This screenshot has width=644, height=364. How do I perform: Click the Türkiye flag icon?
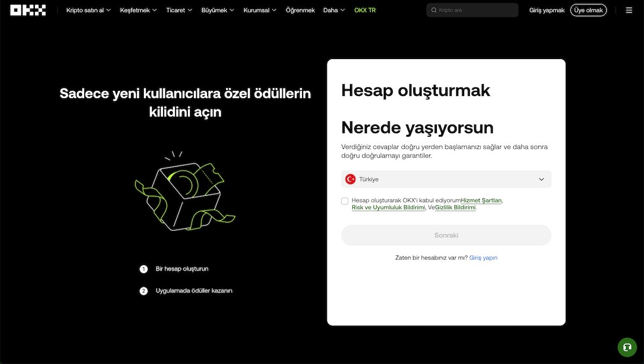coord(349,179)
